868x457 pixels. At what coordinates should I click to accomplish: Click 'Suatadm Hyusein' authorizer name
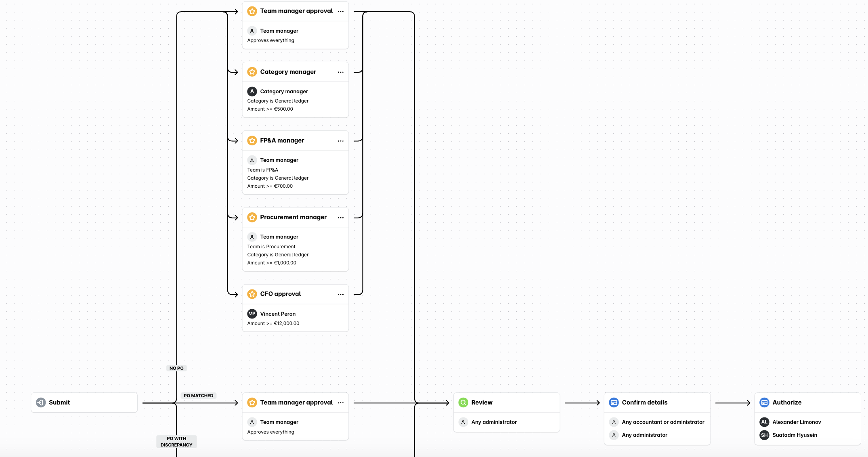[x=795, y=435]
